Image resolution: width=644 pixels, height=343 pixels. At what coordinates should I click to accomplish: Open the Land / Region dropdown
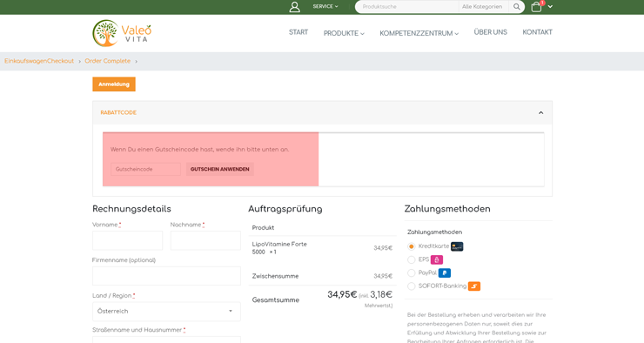click(166, 312)
